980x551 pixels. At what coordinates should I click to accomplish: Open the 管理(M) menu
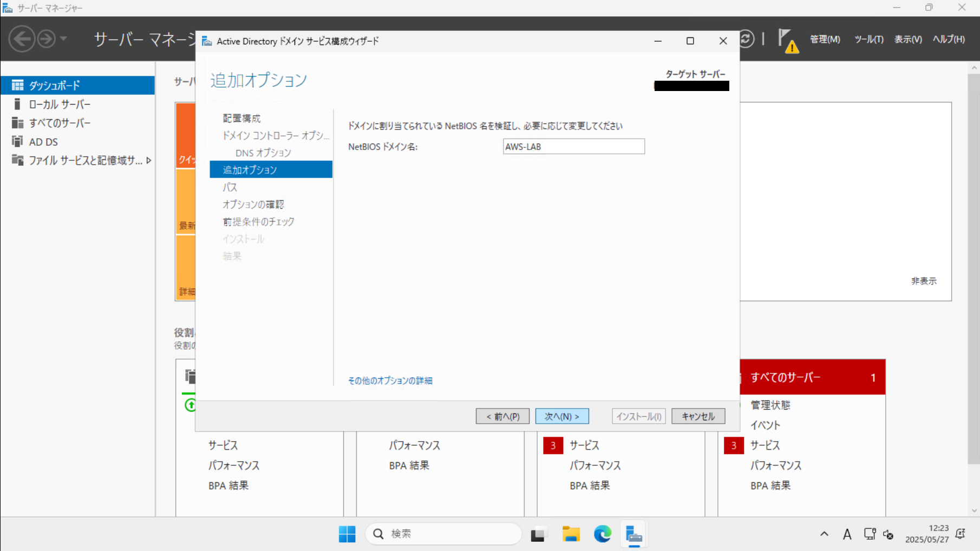point(825,39)
